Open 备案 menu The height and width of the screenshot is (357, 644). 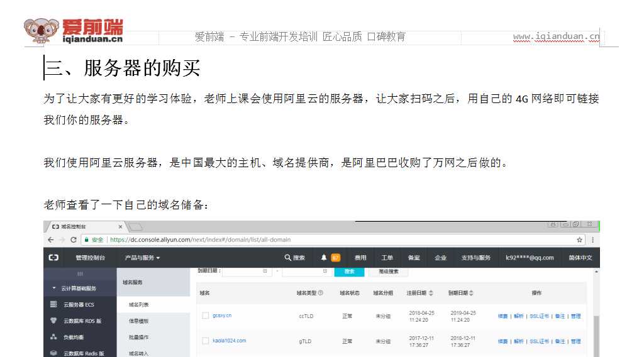pos(414,258)
